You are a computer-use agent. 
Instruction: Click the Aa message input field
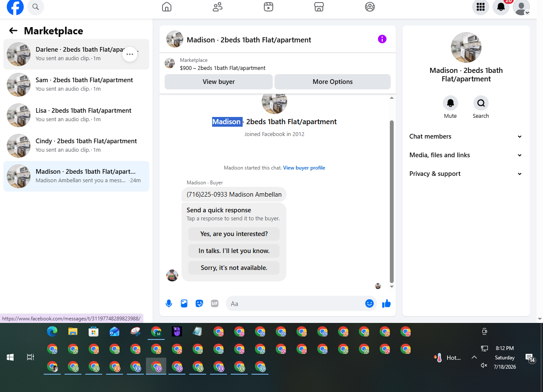coord(295,303)
